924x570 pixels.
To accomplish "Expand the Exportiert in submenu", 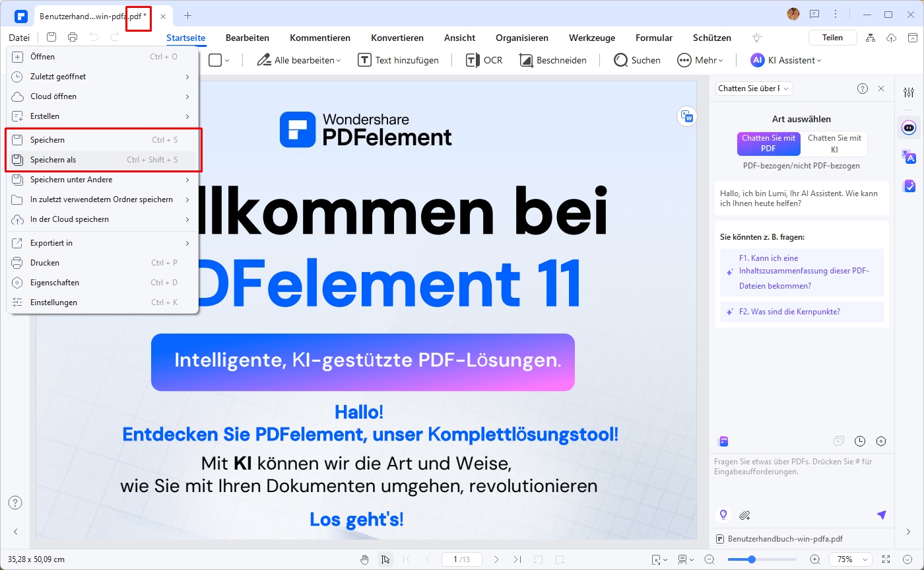I will (103, 243).
